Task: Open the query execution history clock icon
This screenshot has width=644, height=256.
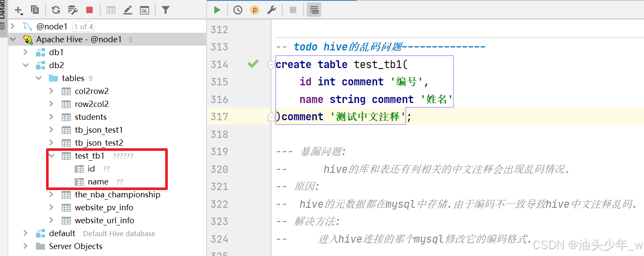Action: click(x=237, y=9)
